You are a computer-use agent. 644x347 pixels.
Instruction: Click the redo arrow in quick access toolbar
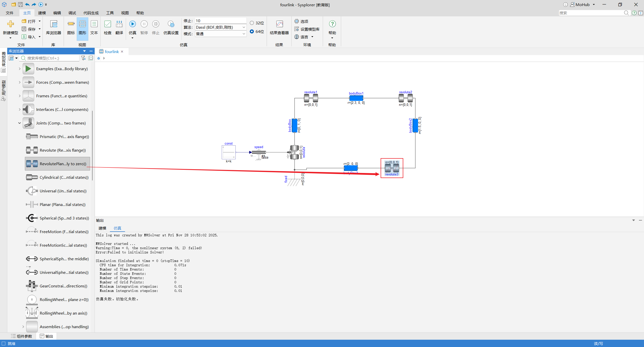coord(34,5)
